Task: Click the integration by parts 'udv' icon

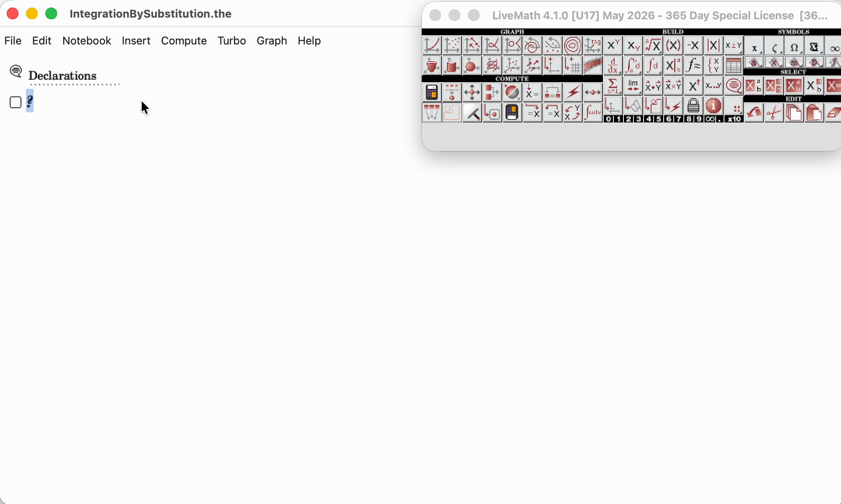Action: point(593,112)
